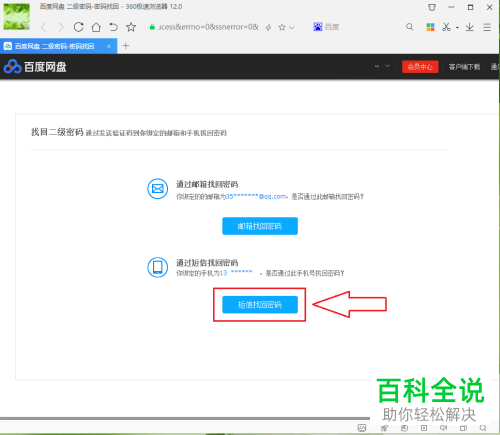Bookmark page with toolbar star icon

point(131,27)
